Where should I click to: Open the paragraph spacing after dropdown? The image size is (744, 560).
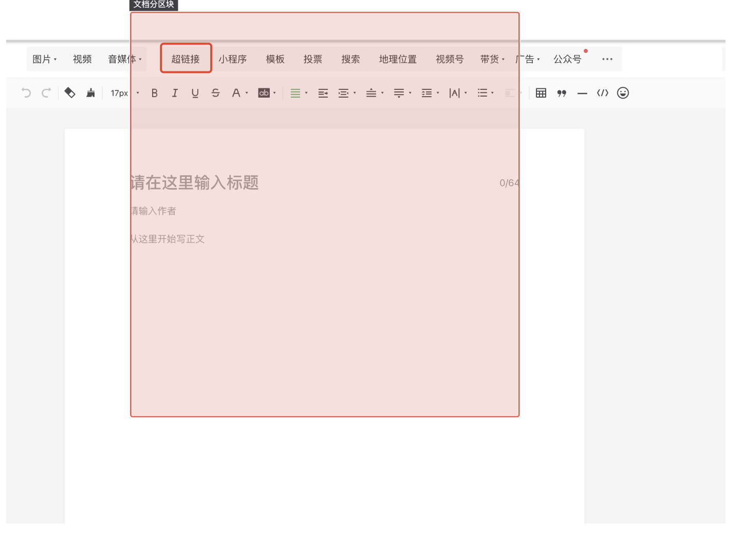402,93
